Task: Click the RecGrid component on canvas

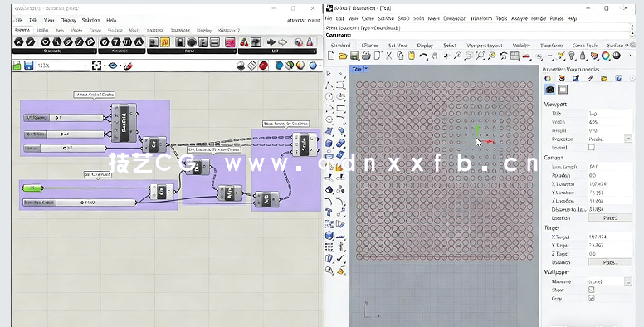Action: click(124, 123)
